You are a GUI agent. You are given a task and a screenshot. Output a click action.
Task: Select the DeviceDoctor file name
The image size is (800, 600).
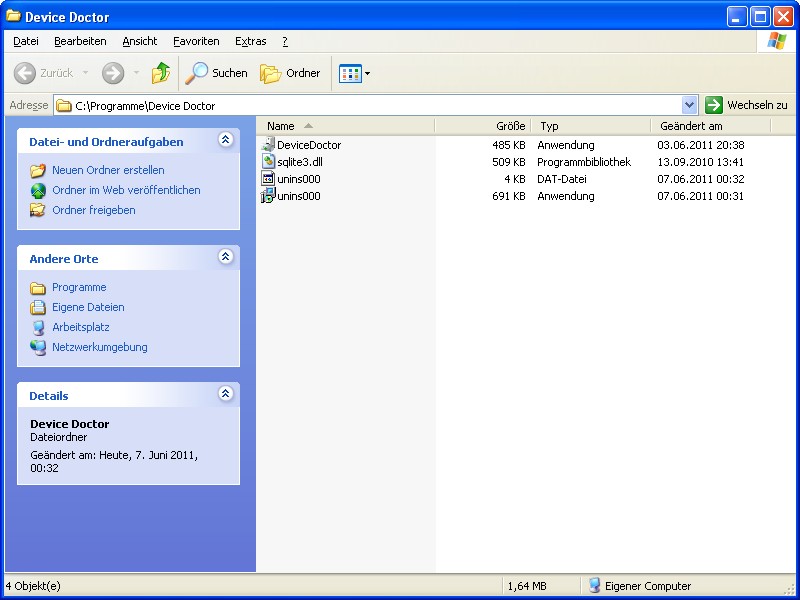tap(309, 145)
